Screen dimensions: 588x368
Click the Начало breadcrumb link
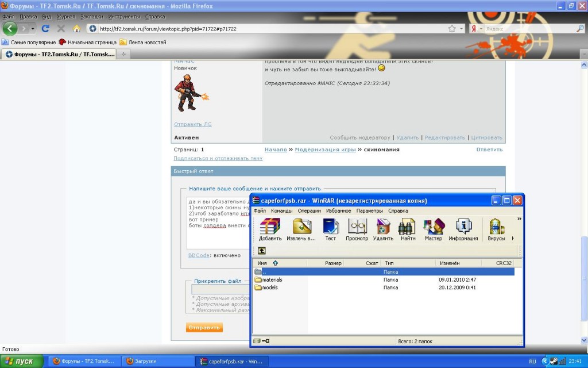point(276,149)
